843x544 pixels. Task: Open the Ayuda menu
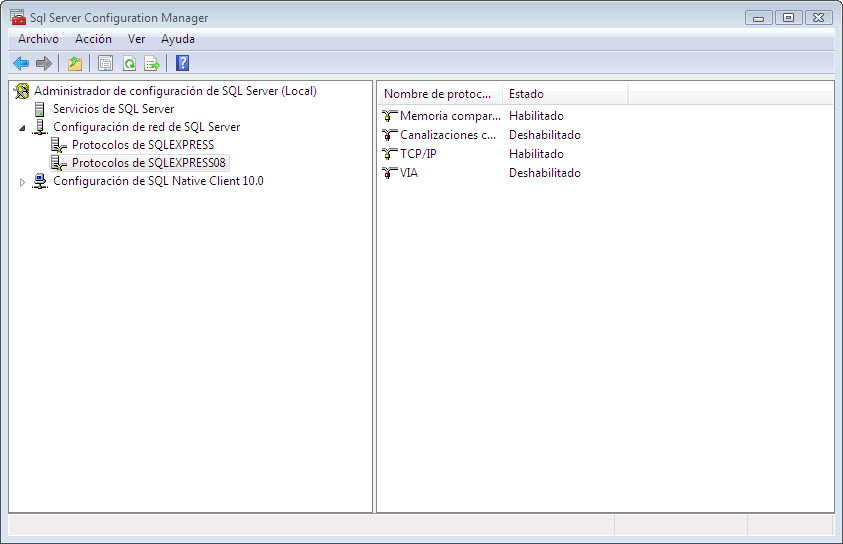[x=178, y=39]
